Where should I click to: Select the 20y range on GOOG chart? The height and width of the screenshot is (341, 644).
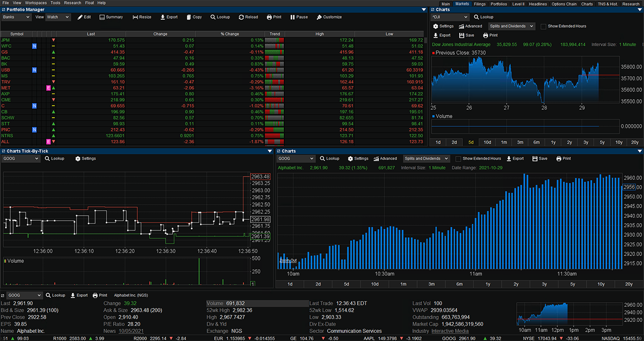(x=629, y=284)
